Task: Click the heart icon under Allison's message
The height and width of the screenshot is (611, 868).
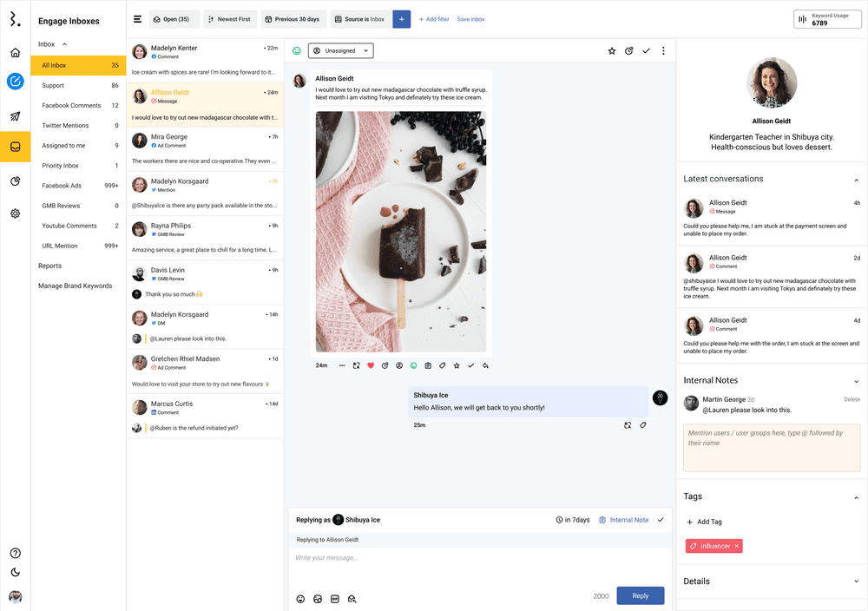Action: (371, 365)
